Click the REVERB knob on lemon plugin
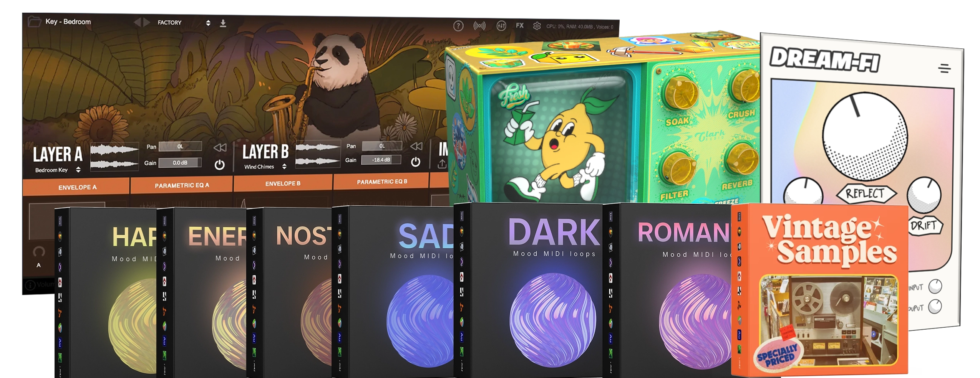The image size is (980, 378). coord(742,158)
